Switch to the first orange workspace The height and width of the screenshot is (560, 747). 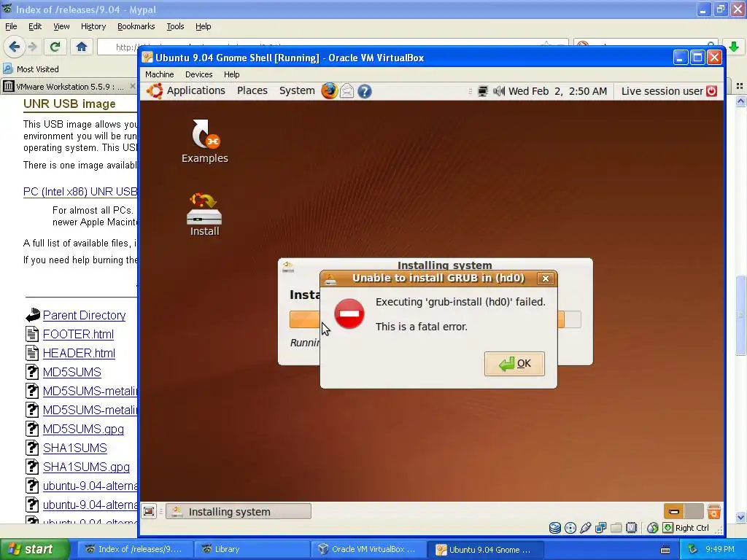point(673,511)
